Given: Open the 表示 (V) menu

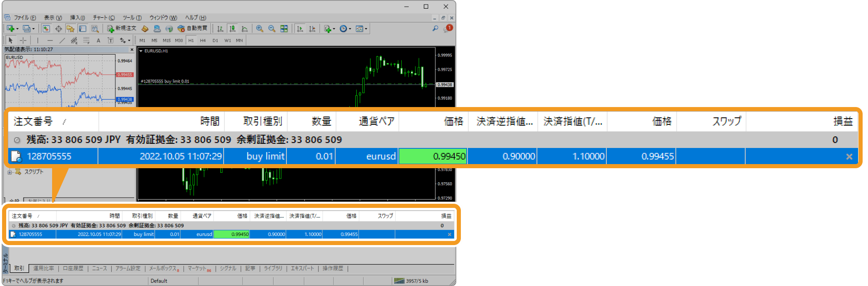Looking at the screenshot, I should tap(53, 17).
